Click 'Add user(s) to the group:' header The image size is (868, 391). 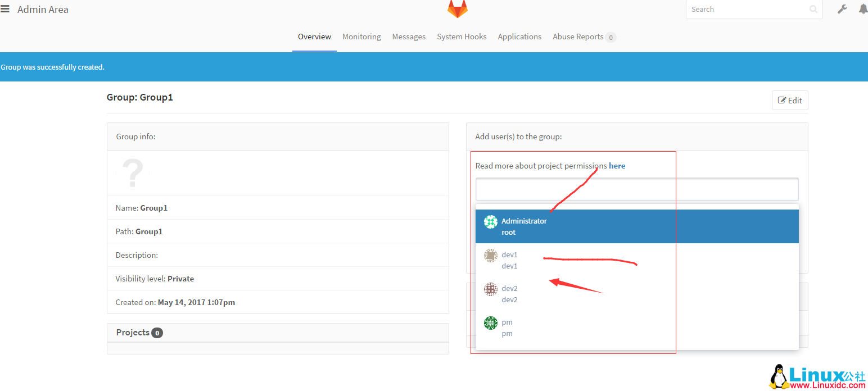(x=637, y=137)
